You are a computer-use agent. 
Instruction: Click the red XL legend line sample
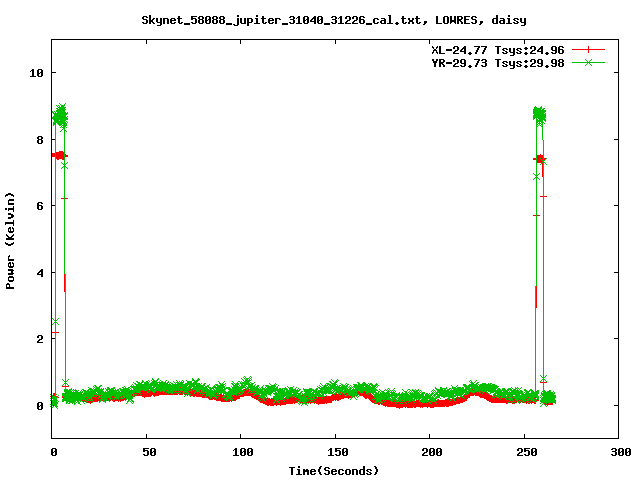tap(588, 50)
